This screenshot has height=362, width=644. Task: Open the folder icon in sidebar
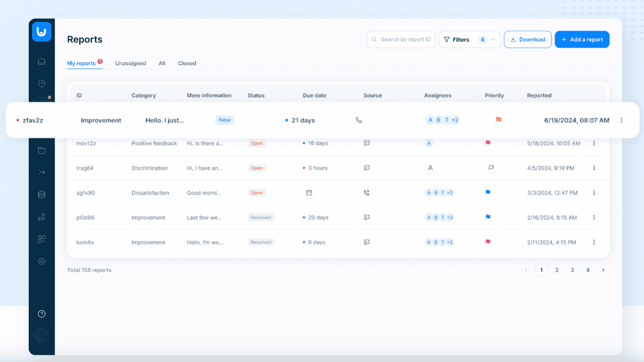pos(41,150)
